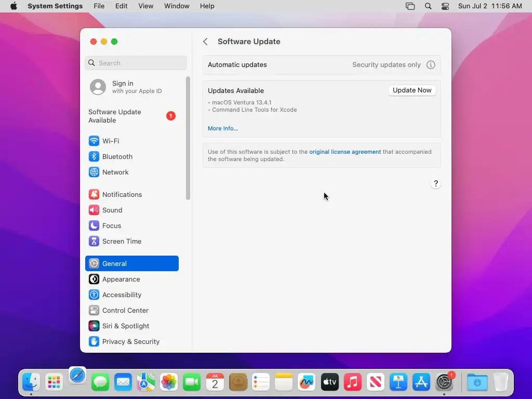
Task: Open Photos from the Dock
Action: 169,382
